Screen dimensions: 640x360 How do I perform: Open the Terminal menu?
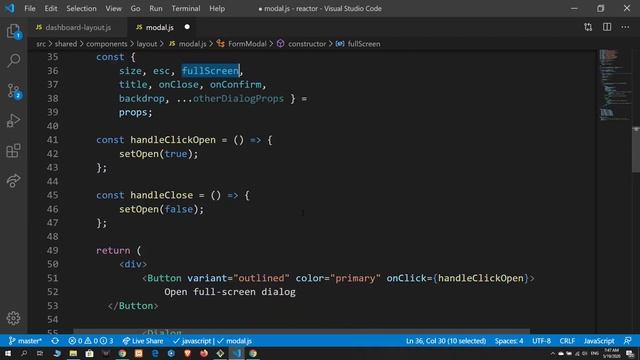(x=186, y=8)
